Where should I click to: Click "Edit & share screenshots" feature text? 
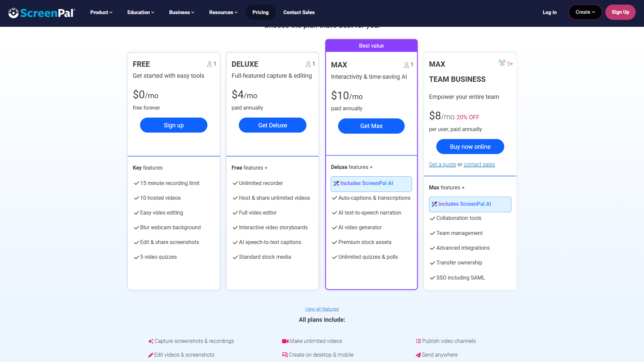169,242
